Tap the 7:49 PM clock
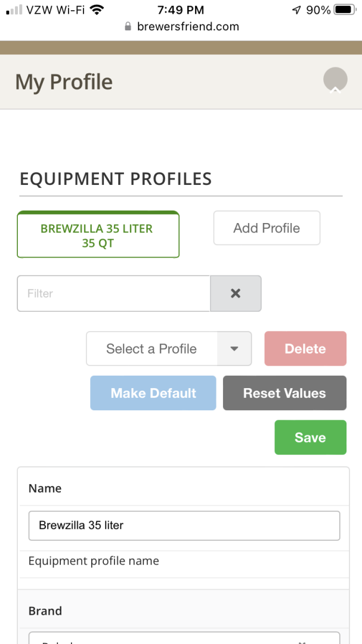This screenshot has width=362, height=644. 181,10
